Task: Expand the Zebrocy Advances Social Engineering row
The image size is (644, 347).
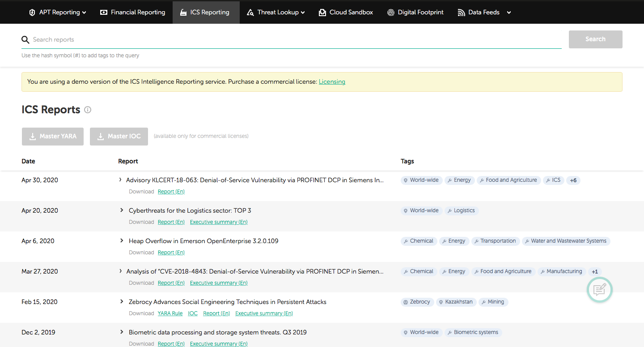Action: 121,301
